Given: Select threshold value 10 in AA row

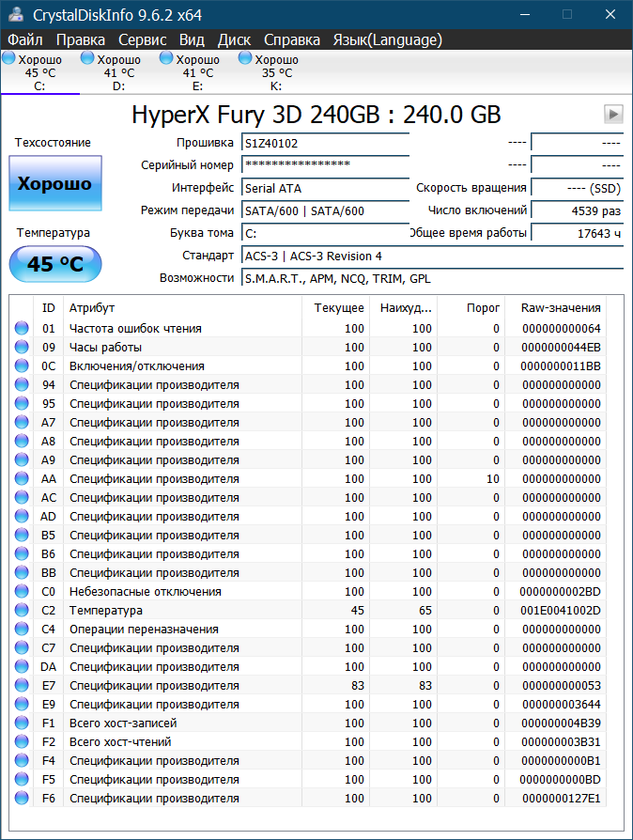Looking at the screenshot, I should (x=493, y=478).
